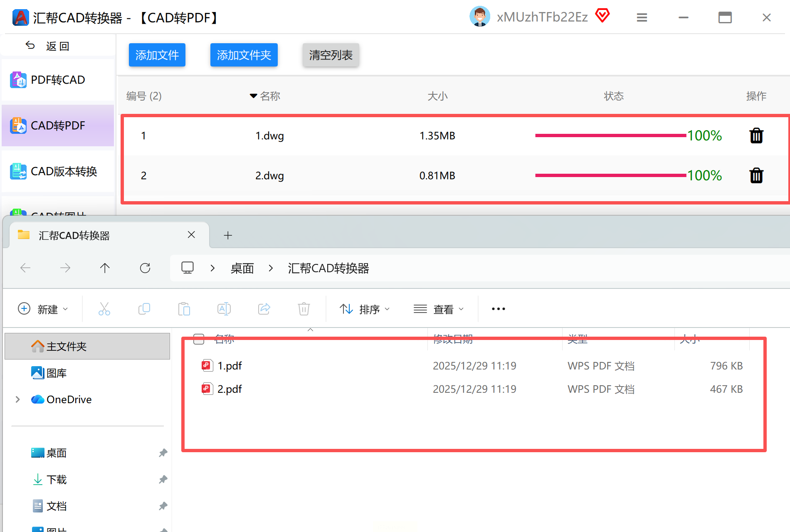Click the return arrow icon next to 返回

(30, 45)
